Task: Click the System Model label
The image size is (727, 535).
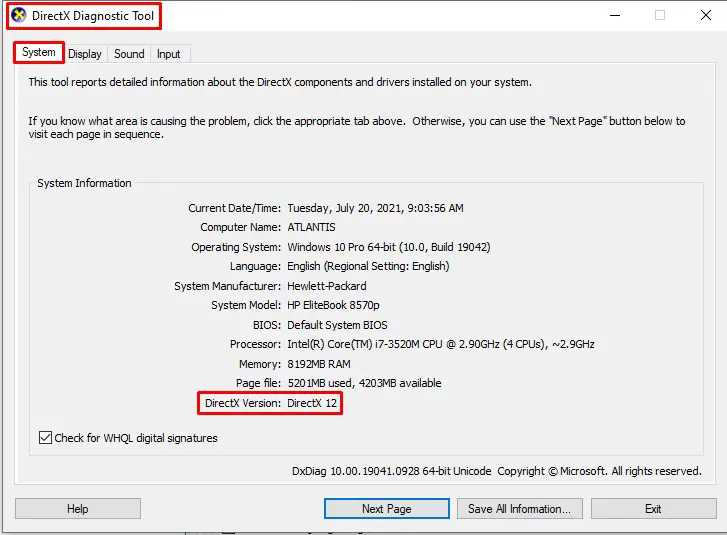Action: click(246, 305)
